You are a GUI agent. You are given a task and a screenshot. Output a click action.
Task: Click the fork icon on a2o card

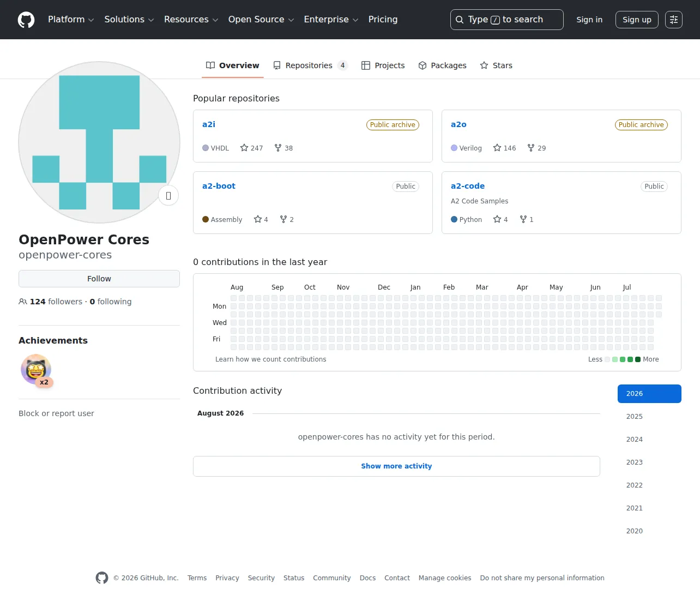(531, 148)
